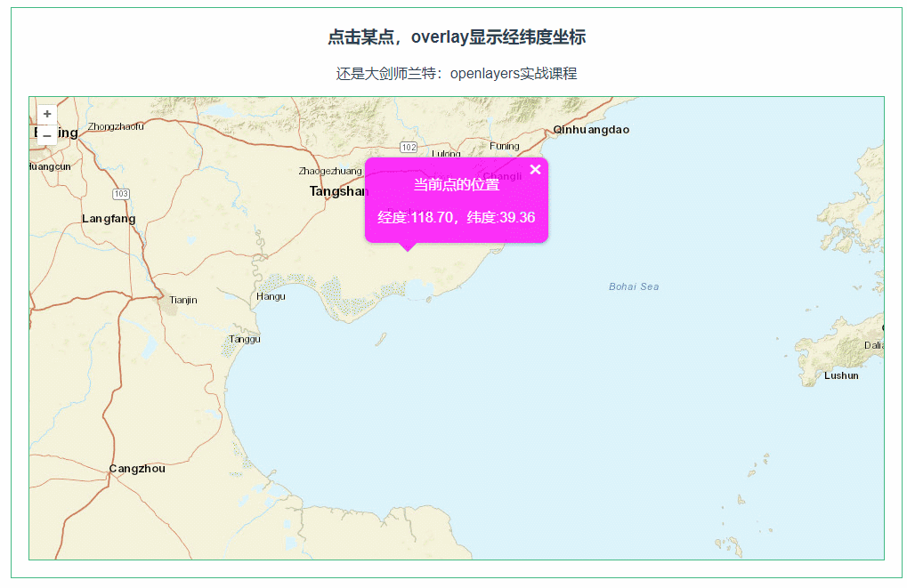Image resolution: width=907 pixels, height=588 pixels.
Task: Dismiss the coordinate popup with the × button
Action: tap(535, 169)
